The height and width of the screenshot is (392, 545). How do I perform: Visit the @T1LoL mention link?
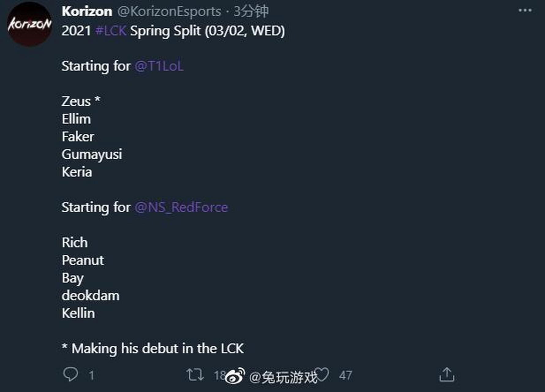pyautogui.click(x=159, y=66)
